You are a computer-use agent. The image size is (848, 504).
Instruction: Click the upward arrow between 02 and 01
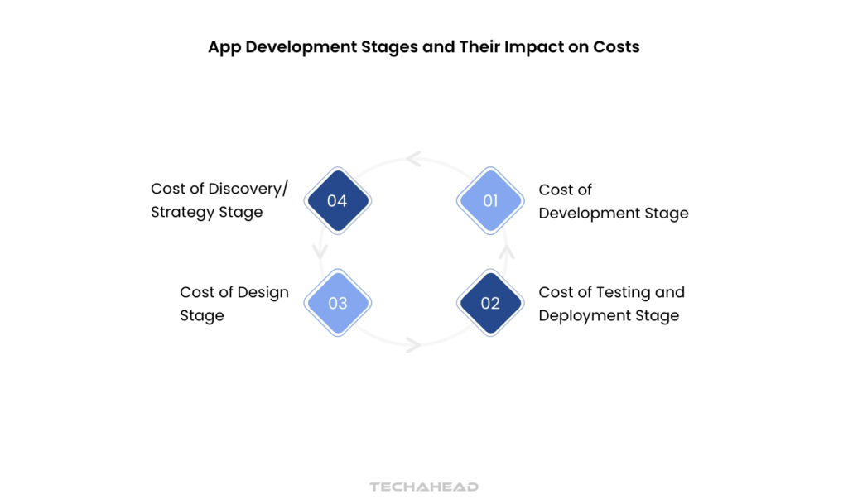pos(508,251)
